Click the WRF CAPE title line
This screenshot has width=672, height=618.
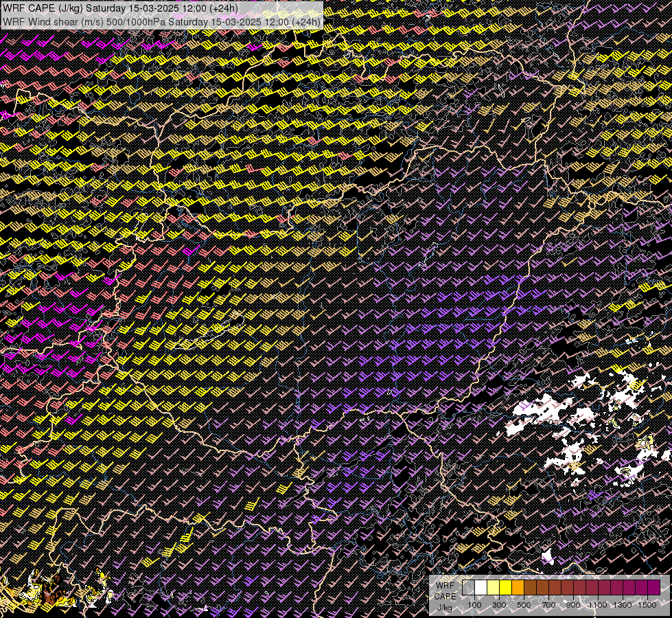pos(120,8)
